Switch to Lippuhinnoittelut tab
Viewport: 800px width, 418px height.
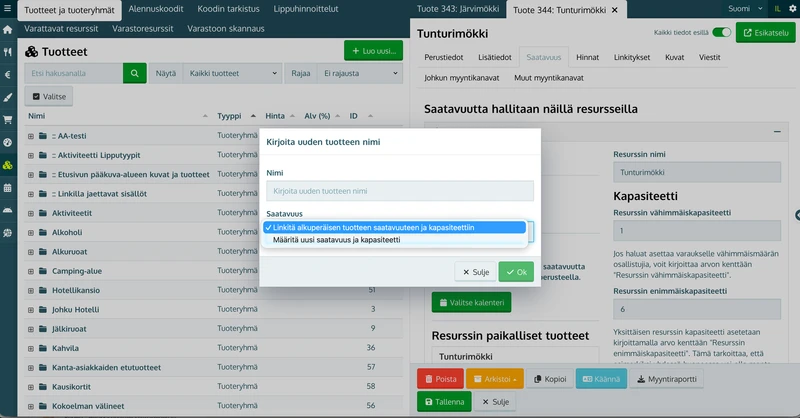pos(306,9)
